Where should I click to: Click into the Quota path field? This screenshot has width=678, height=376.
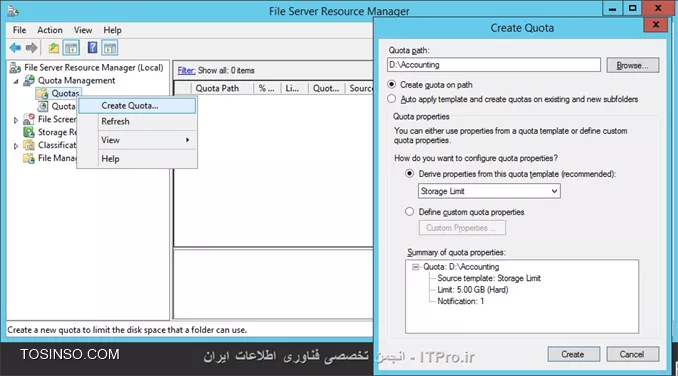click(494, 65)
